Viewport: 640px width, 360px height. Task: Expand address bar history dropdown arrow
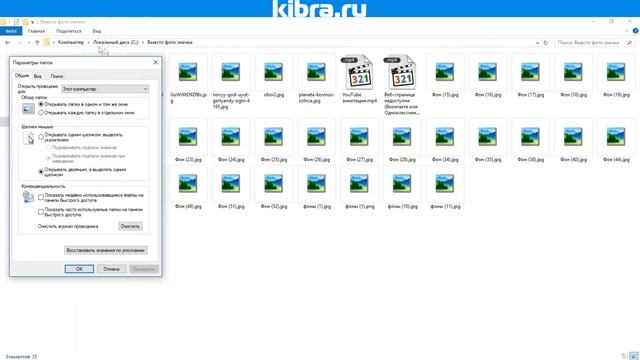click(537, 42)
